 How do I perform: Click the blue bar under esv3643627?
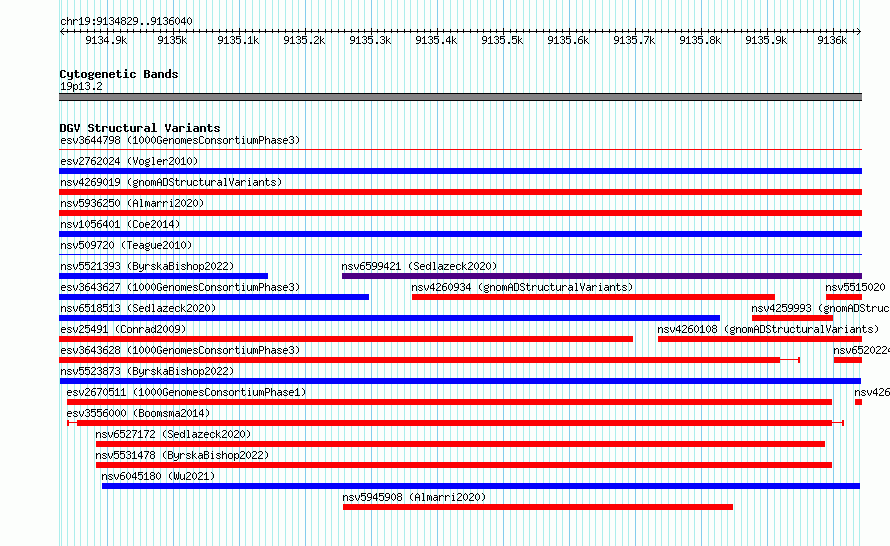pyautogui.click(x=214, y=297)
